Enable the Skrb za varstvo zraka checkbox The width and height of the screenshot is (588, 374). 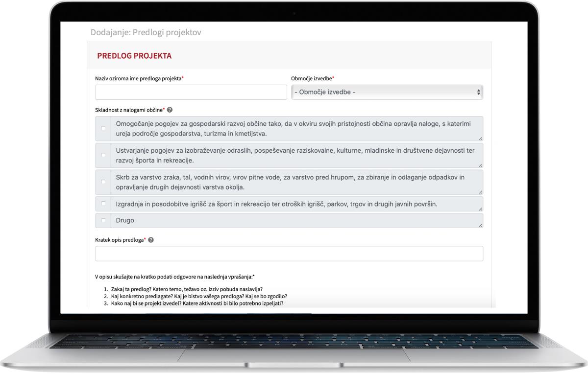point(103,182)
